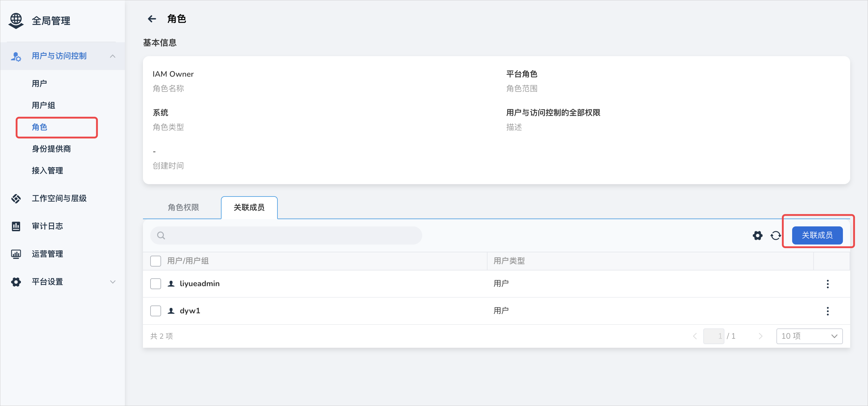Screen dimensions: 868x406
Task: Click the 用户/用户组 column header
Action: pos(188,261)
